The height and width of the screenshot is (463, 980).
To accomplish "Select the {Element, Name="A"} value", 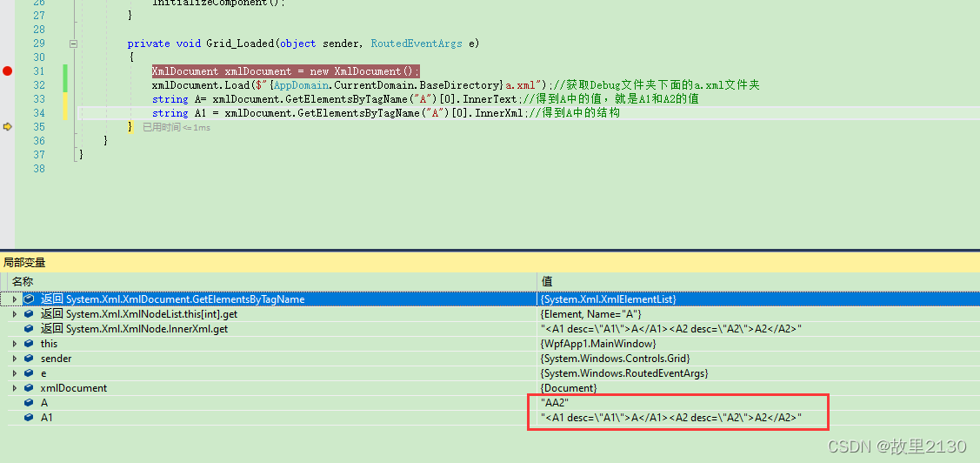I will pyautogui.click(x=590, y=314).
